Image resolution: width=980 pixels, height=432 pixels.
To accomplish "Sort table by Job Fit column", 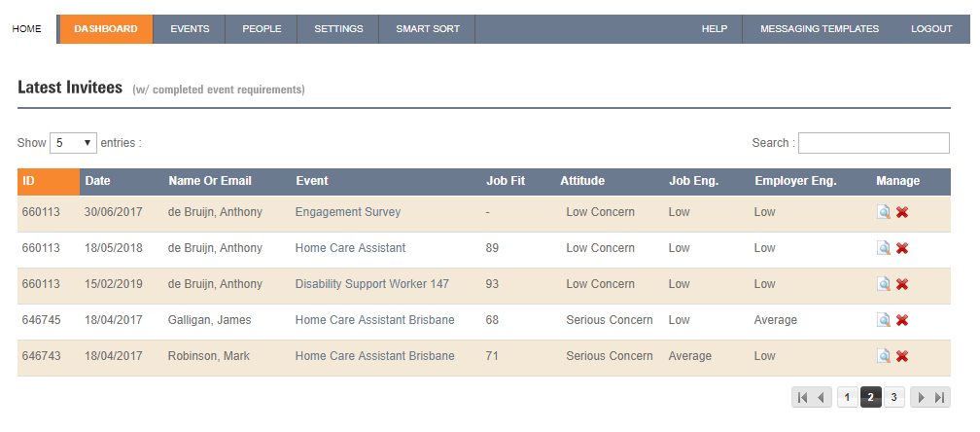I will point(506,181).
